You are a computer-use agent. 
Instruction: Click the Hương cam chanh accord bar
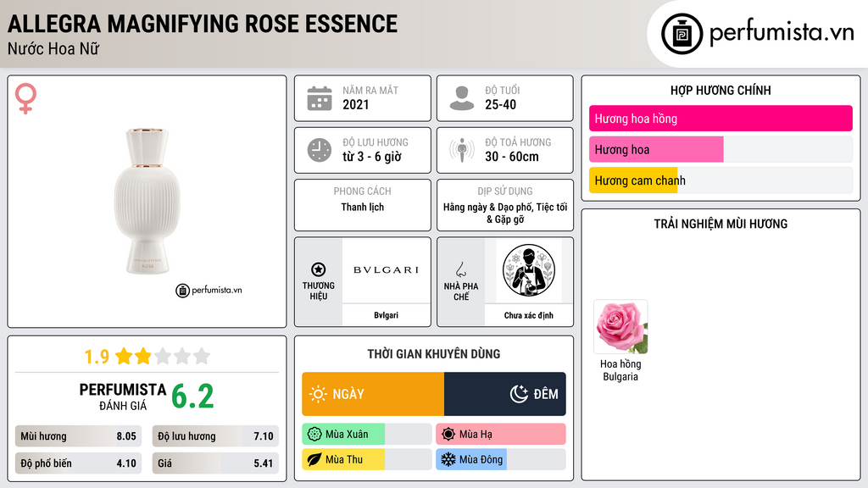pos(721,180)
